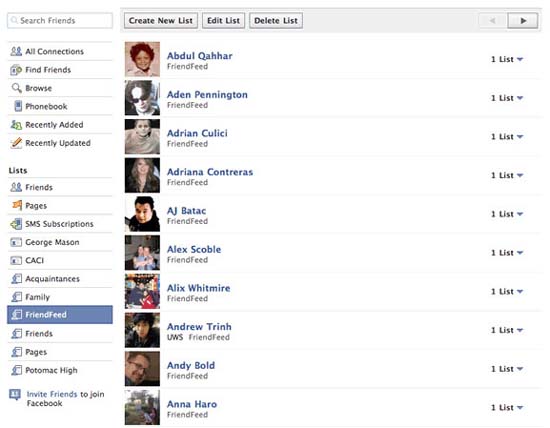Screen dimensions: 550x428
Task: Click the All Connections sidebar icon
Action: 16,51
